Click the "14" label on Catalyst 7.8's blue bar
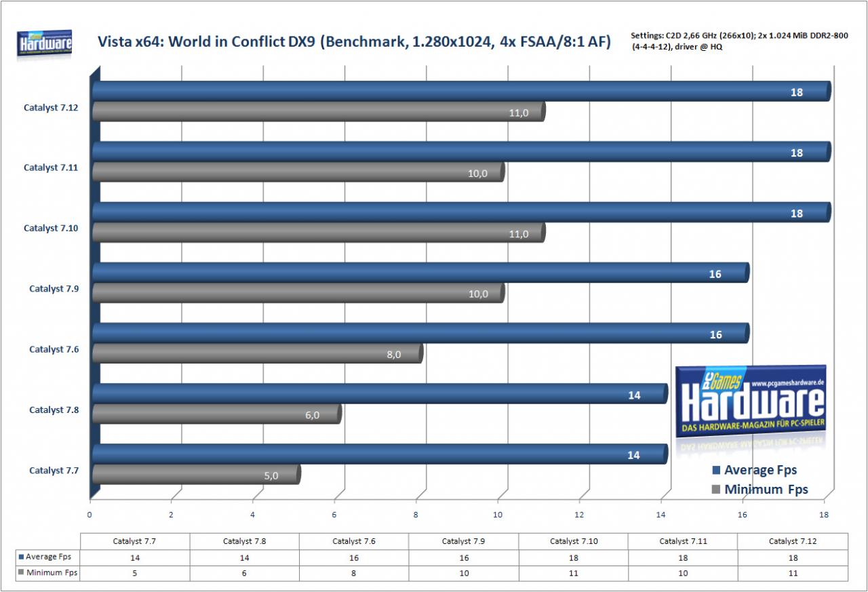This screenshot has width=868, height=592. 633,395
